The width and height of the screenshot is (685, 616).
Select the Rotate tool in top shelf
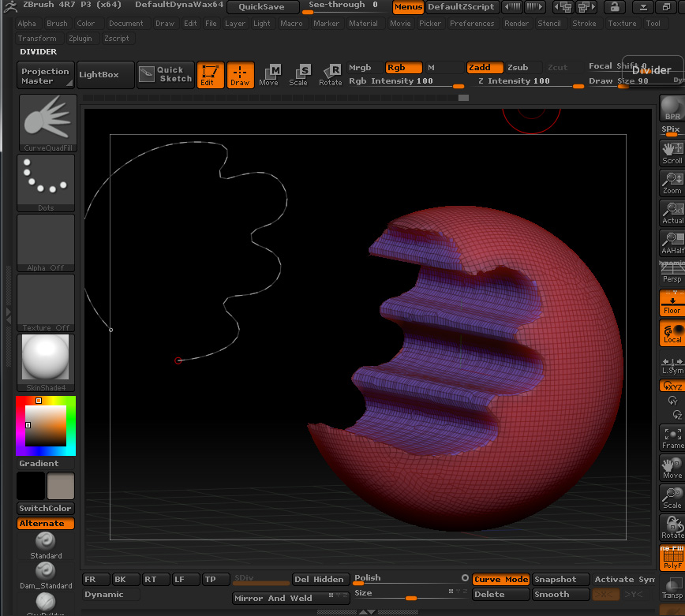[x=330, y=75]
